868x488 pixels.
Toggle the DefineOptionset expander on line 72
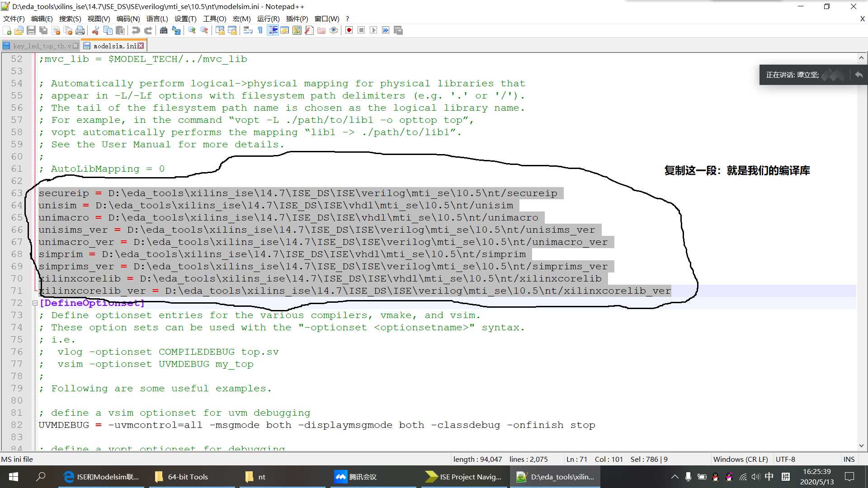tap(34, 303)
